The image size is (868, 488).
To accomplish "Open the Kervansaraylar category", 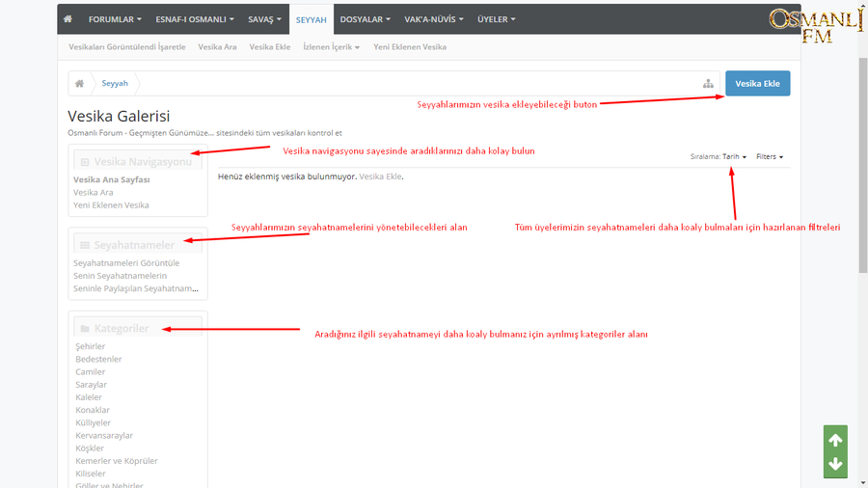I will click(104, 435).
